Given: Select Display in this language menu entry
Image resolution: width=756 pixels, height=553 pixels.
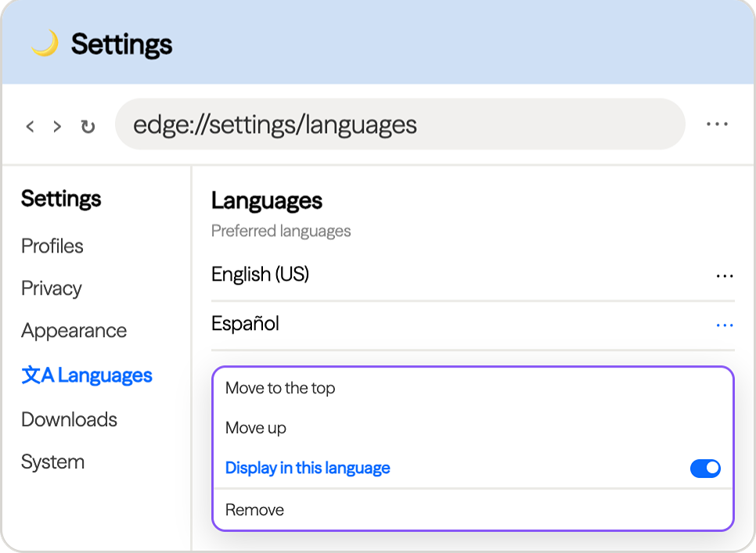Looking at the screenshot, I should [473, 468].
